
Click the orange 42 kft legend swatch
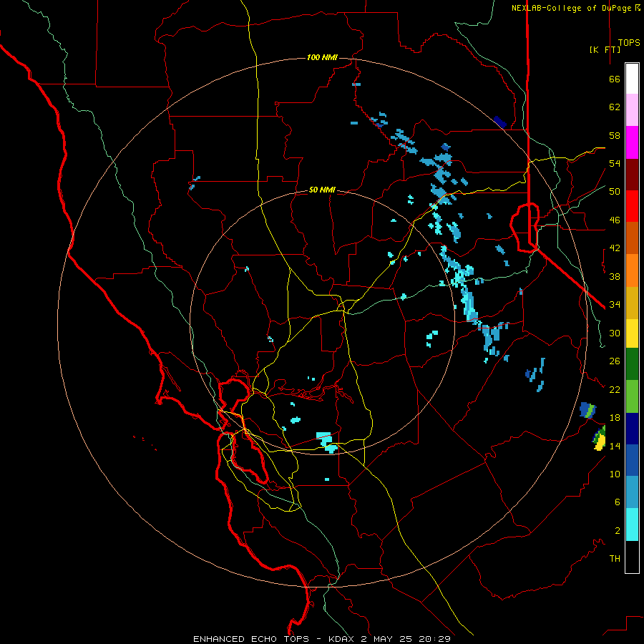coord(632,270)
